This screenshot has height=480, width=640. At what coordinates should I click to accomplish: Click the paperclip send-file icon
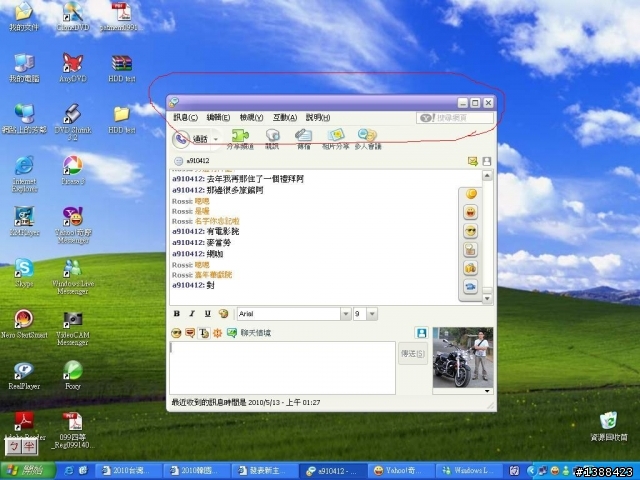click(303, 135)
